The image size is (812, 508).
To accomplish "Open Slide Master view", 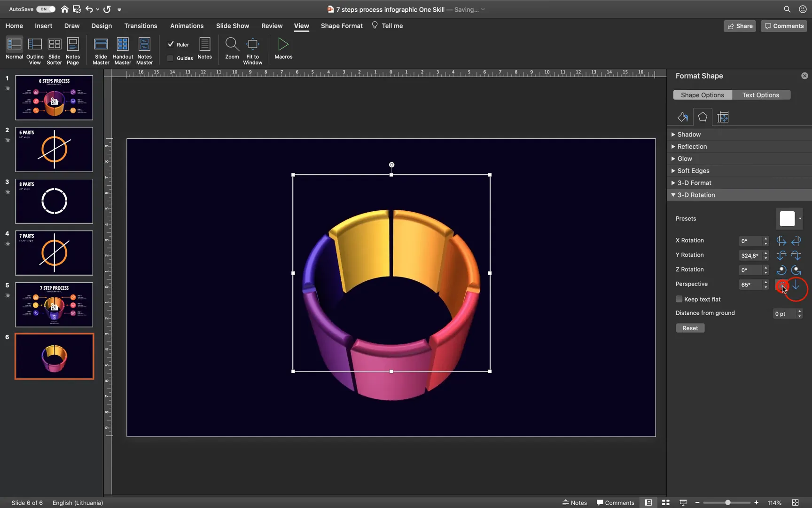I will (101, 50).
